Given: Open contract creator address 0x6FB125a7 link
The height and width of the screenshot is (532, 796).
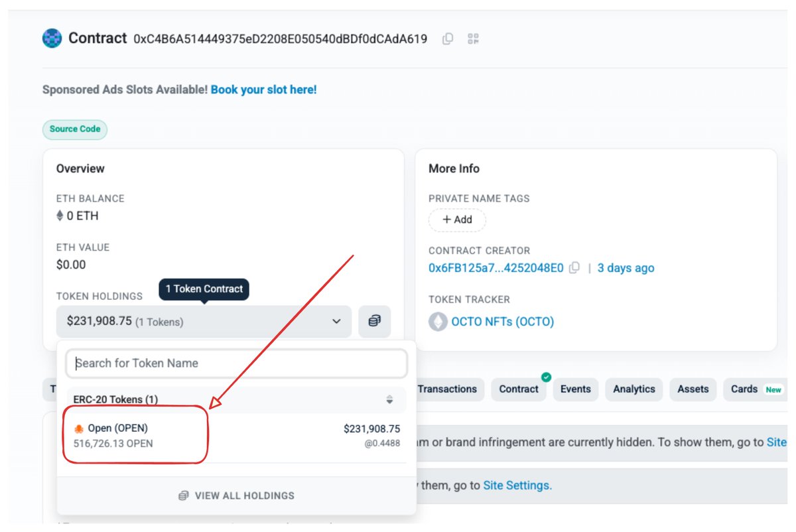Looking at the screenshot, I should pyautogui.click(x=496, y=268).
